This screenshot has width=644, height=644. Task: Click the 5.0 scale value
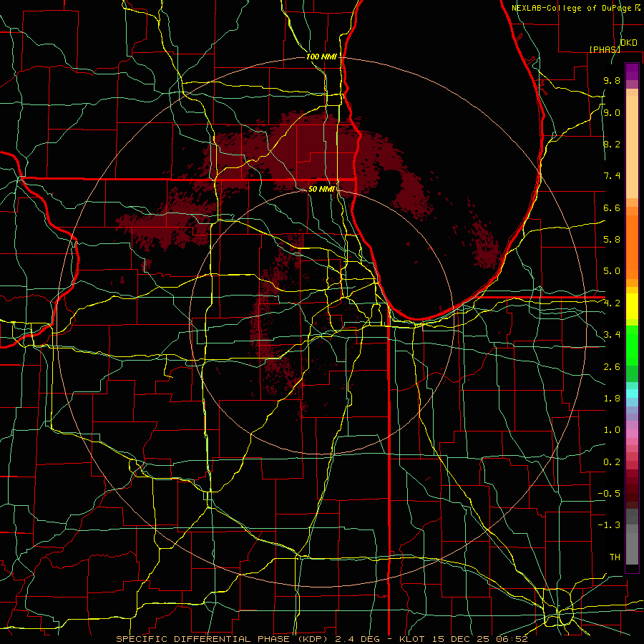[612, 271]
